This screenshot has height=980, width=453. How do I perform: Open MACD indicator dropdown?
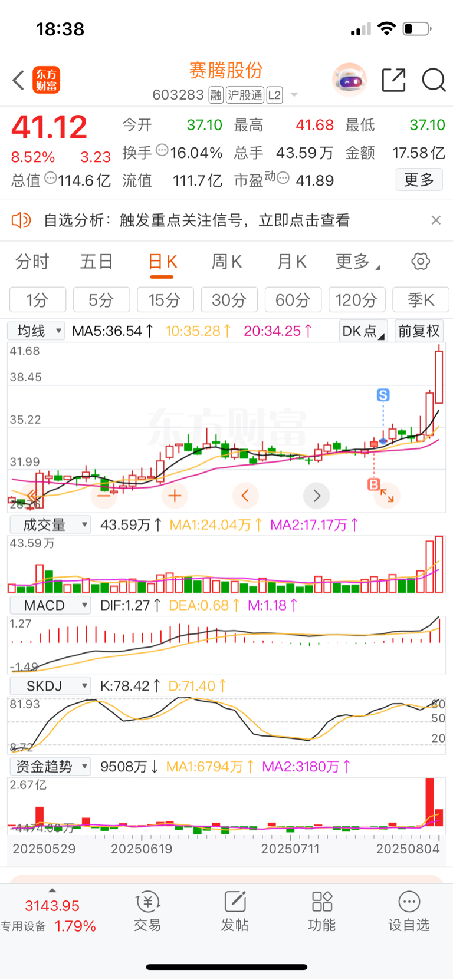50,605
